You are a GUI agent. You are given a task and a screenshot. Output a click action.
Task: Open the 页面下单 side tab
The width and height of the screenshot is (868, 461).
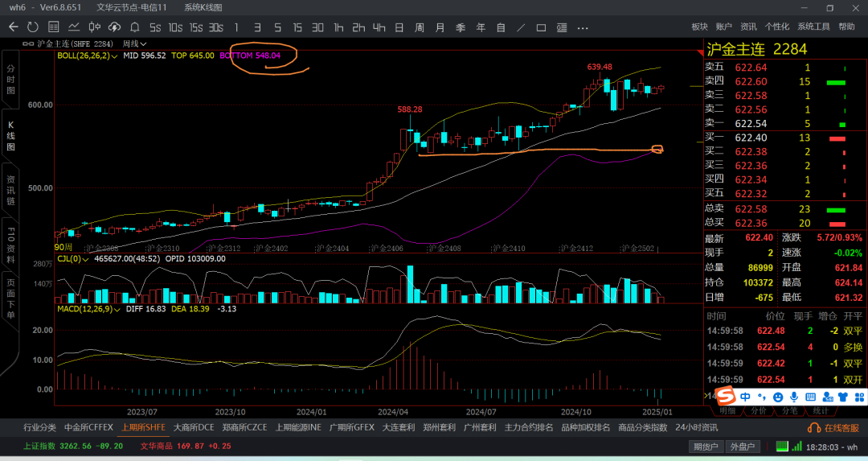click(x=10, y=298)
